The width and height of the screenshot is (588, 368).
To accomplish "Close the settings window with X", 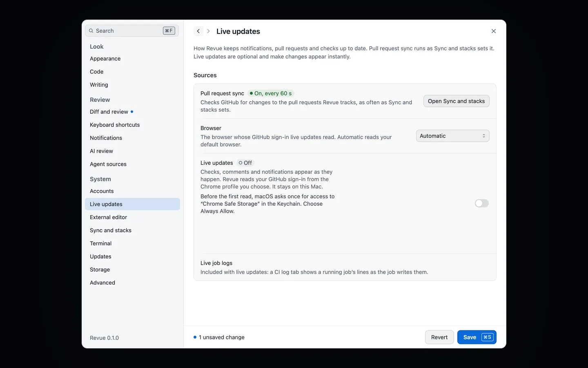I will pos(494,31).
